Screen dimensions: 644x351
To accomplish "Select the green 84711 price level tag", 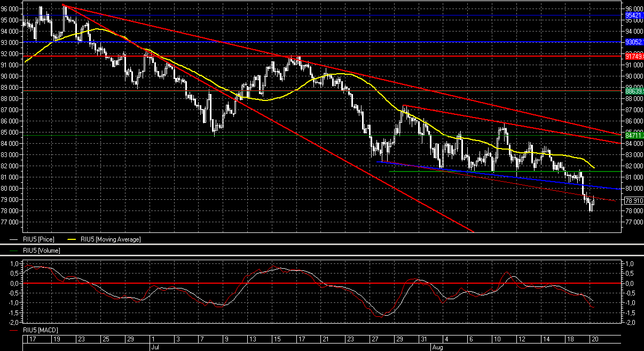I will click(x=633, y=136).
